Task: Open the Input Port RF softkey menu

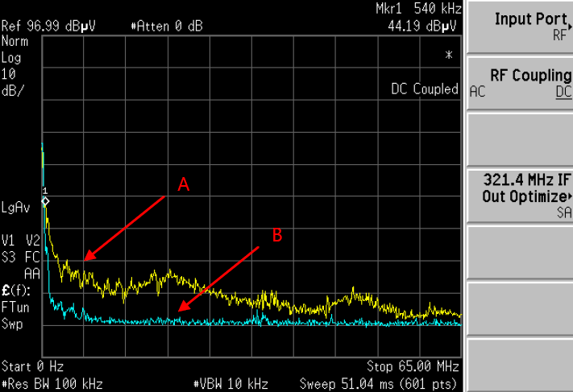Action: tap(520, 26)
